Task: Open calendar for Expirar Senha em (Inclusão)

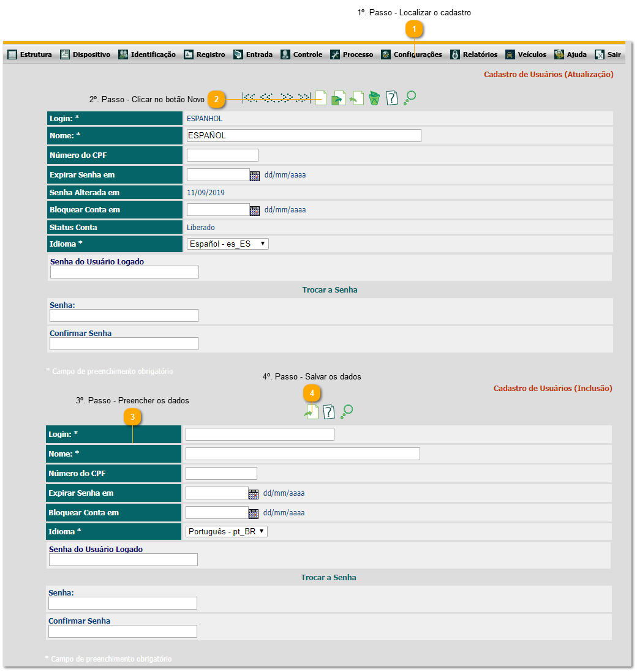Action: tap(254, 494)
